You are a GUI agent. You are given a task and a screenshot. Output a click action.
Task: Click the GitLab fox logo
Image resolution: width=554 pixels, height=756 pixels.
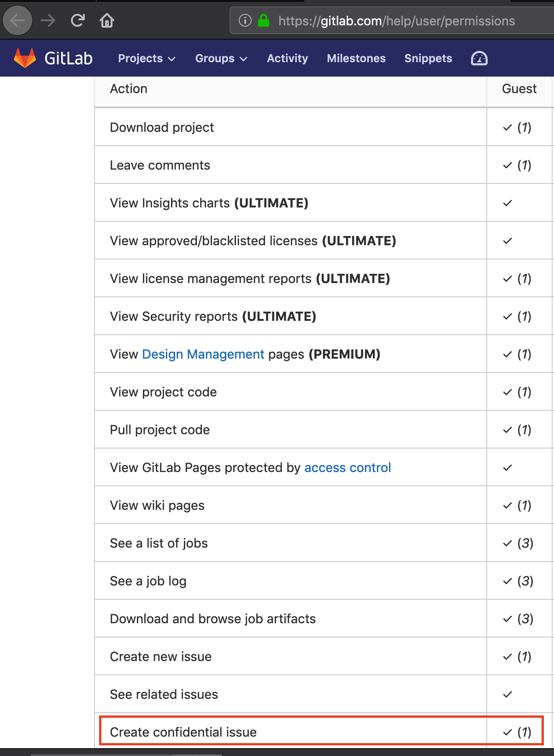(x=25, y=58)
